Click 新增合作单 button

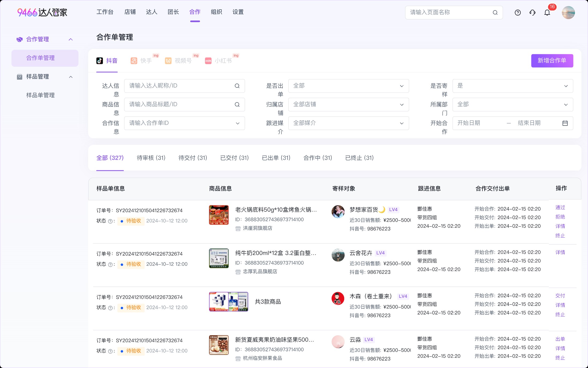pyautogui.click(x=552, y=61)
